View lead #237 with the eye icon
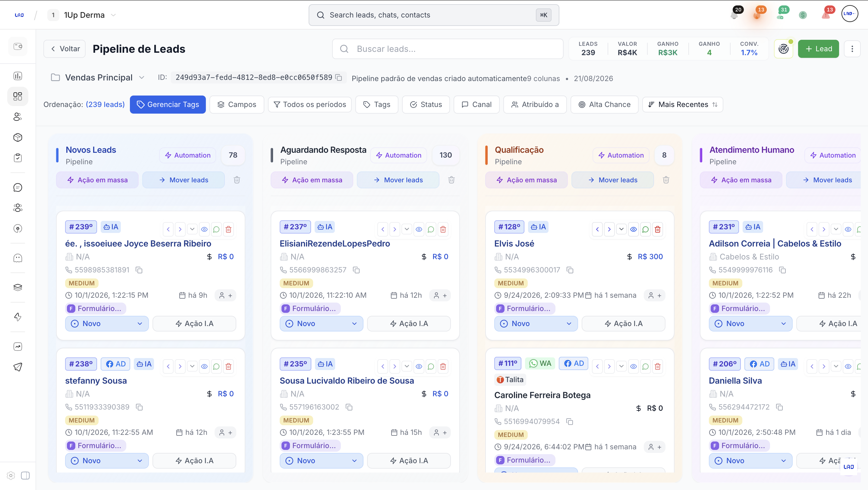 coord(419,230)
